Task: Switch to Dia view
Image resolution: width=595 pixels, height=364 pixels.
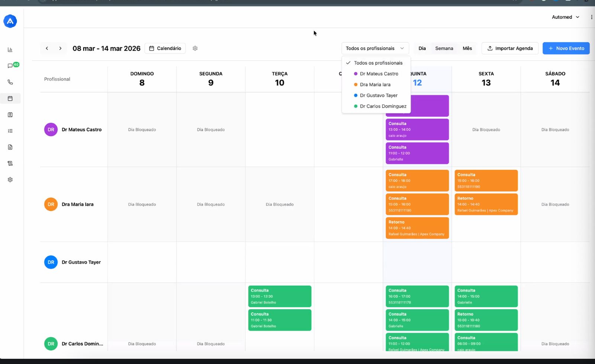Action: pyautogui.click(x=422, y=48)
